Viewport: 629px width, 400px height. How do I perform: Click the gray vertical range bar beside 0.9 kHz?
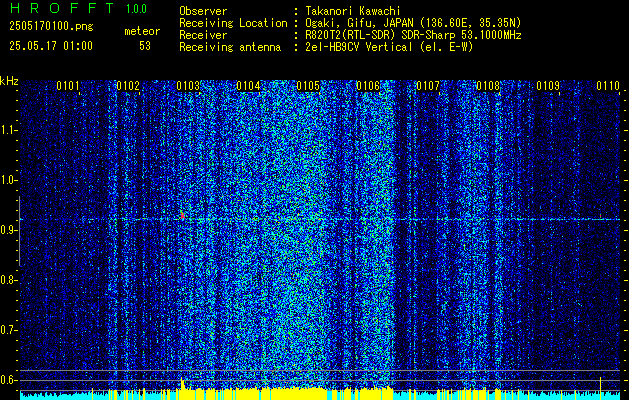19,231
